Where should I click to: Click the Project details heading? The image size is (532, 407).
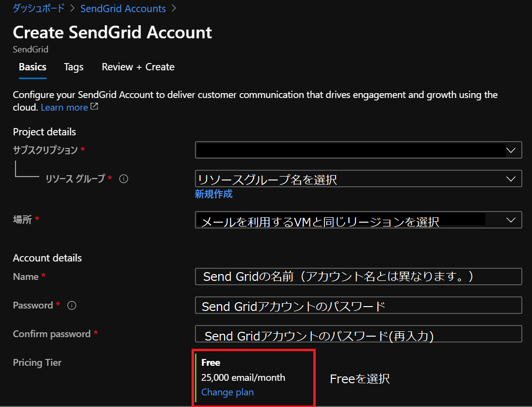[x=45, y=132]
